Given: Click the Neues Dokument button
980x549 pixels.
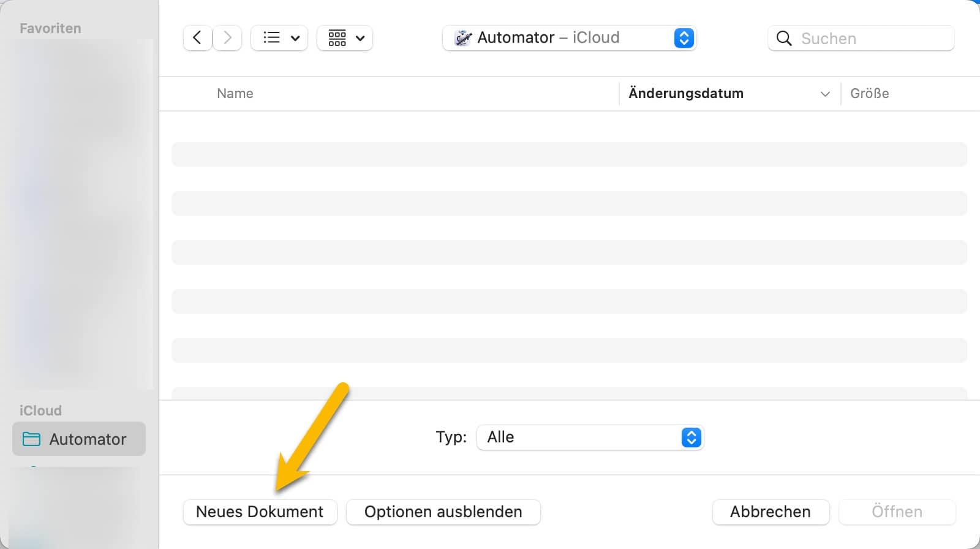Looking at the screenshot, I should point(260,512).
